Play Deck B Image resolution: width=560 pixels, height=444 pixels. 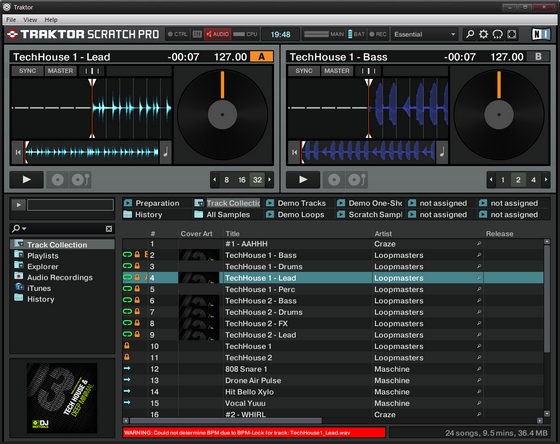(303, 180)
